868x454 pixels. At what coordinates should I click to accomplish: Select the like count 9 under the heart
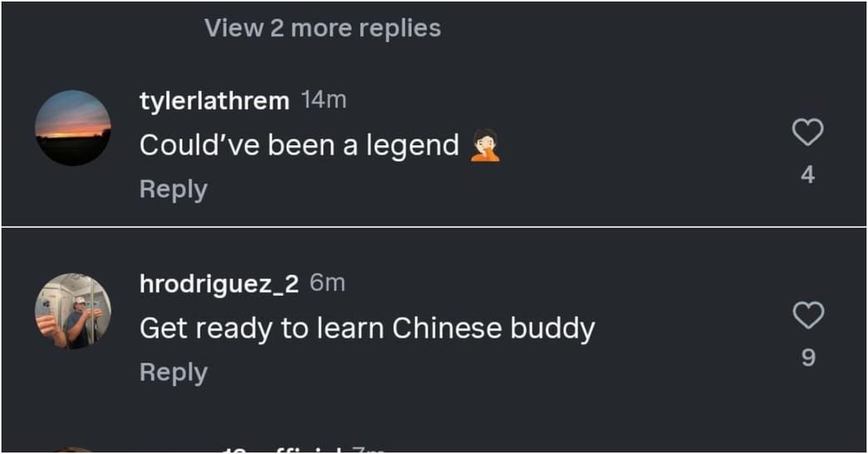click(x=808, y=358)
